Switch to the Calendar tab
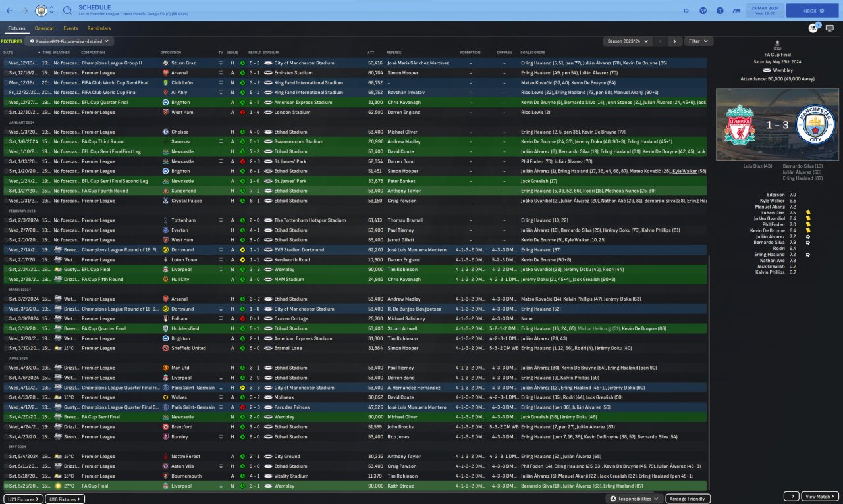Viewport: 843px width, 504px height. pos(44,28)
